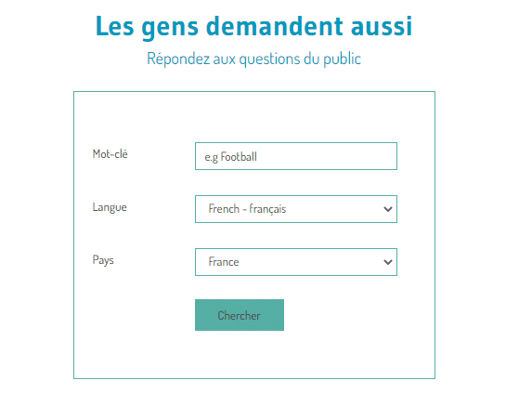Click the Pays field label
532x394 pixels.
[x=103, y=260]
